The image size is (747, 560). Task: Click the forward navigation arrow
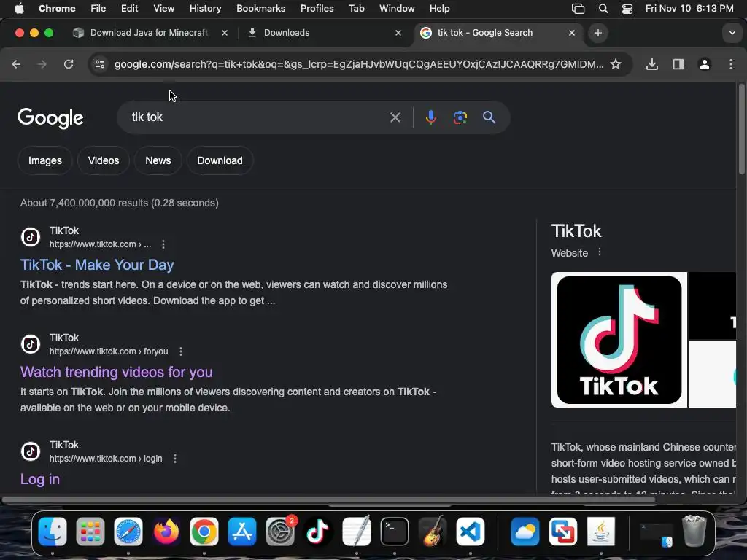[42, 64]
